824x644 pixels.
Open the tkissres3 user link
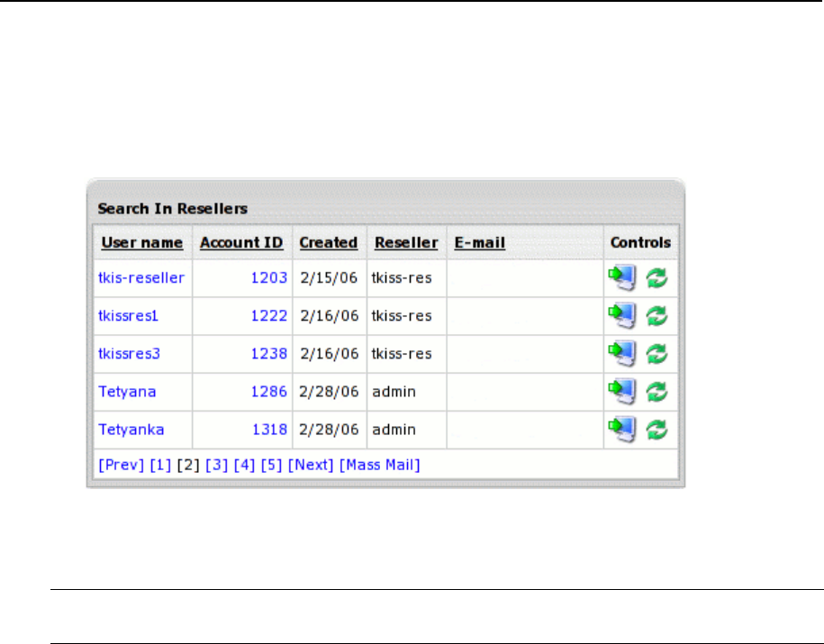coord(130,353)
